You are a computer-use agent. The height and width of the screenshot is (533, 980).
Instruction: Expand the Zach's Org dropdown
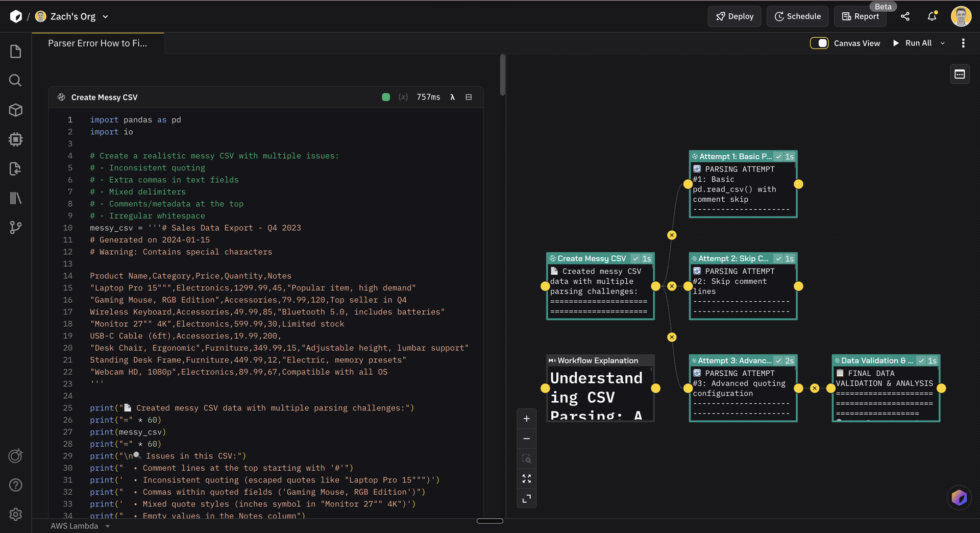tap(106, 16)
